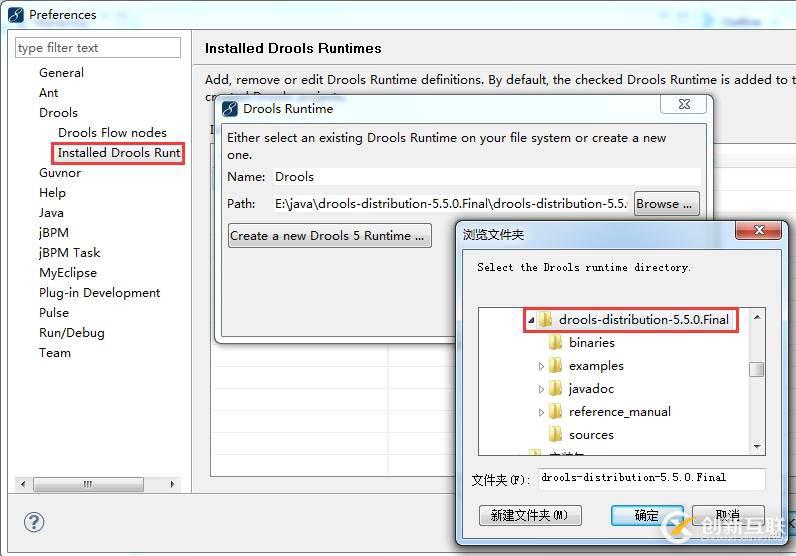This screenshot has width=796, height=556.
Task: Select the binaries folder name
Action: coord(592,343)
